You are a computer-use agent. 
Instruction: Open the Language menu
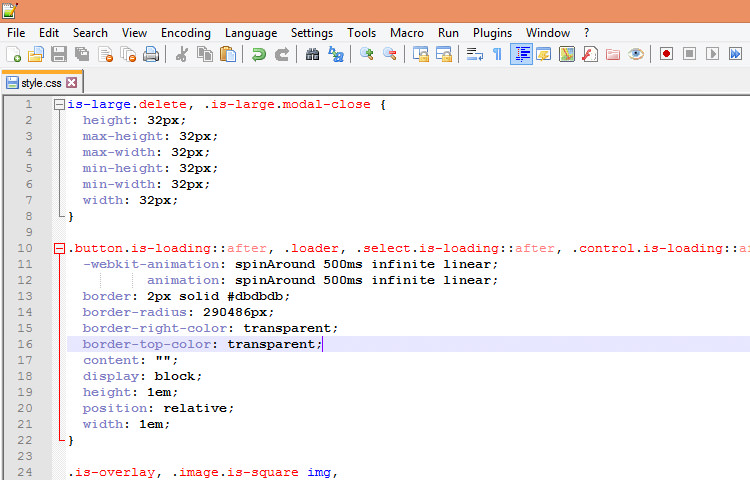pyautogui.click(x=251, y=33)
